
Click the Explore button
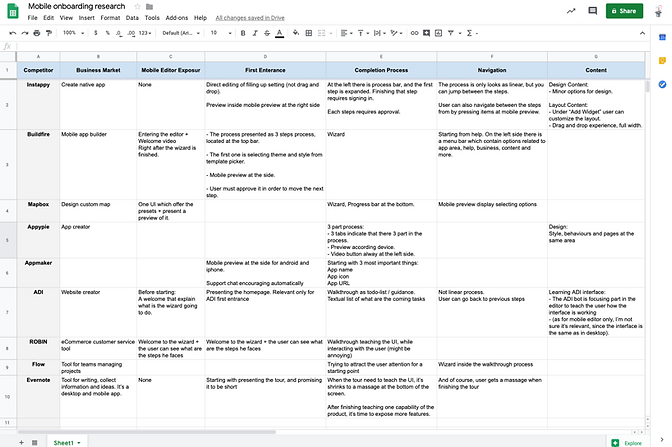[628, 443]
